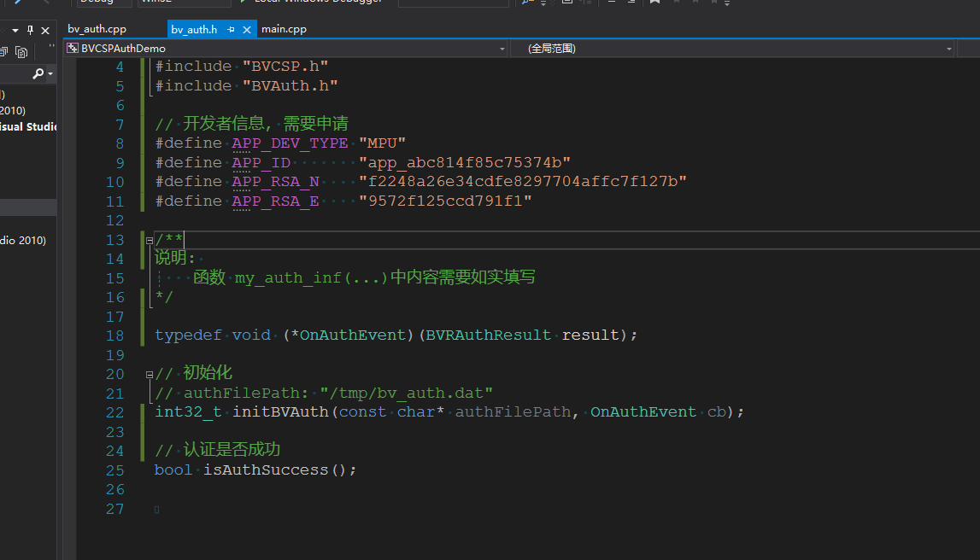Click the Solution Explorer search magnifier icon
The width and height of the screenshot is (980, 560).
click(38, 74)
